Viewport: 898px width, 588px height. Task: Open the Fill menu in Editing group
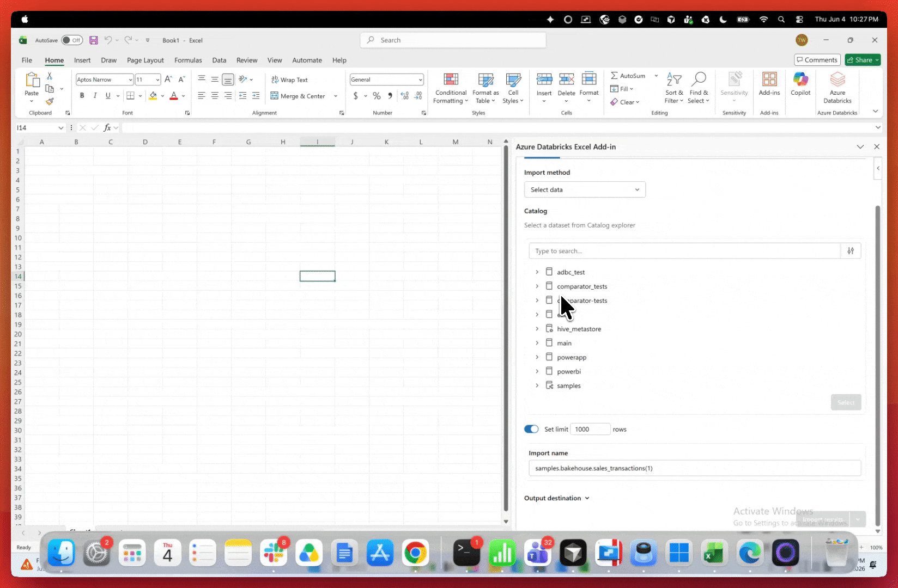point(622,89)
